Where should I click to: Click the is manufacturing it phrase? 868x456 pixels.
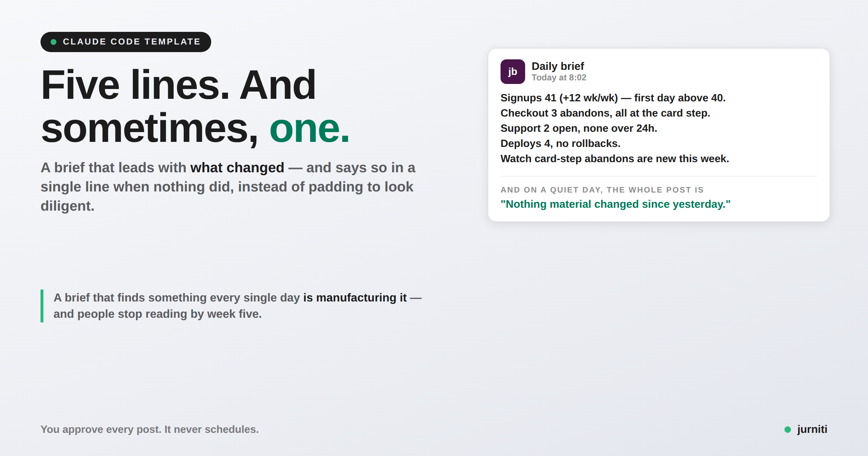pyautogui.click(x=355, y=297)
